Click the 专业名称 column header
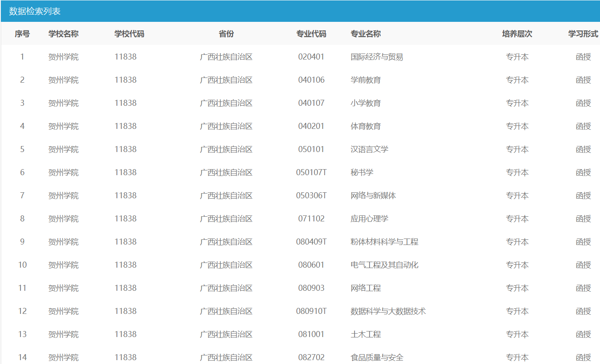 coord(366,34)
